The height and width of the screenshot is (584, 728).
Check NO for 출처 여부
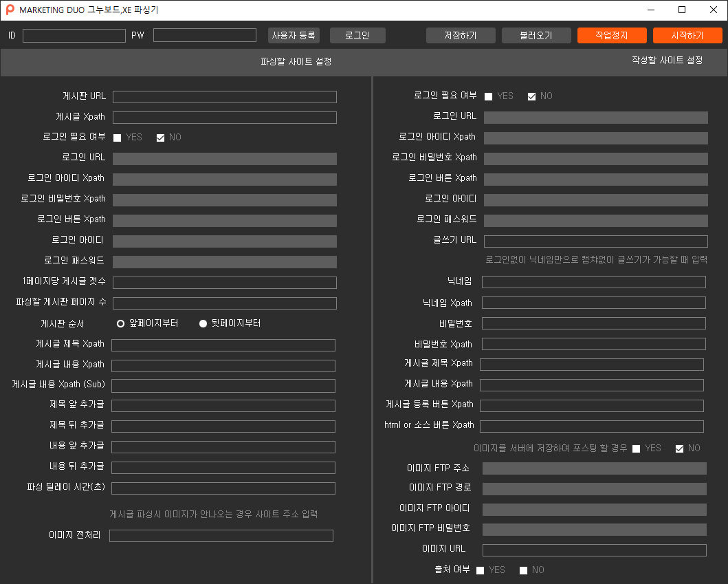(523, 570)
